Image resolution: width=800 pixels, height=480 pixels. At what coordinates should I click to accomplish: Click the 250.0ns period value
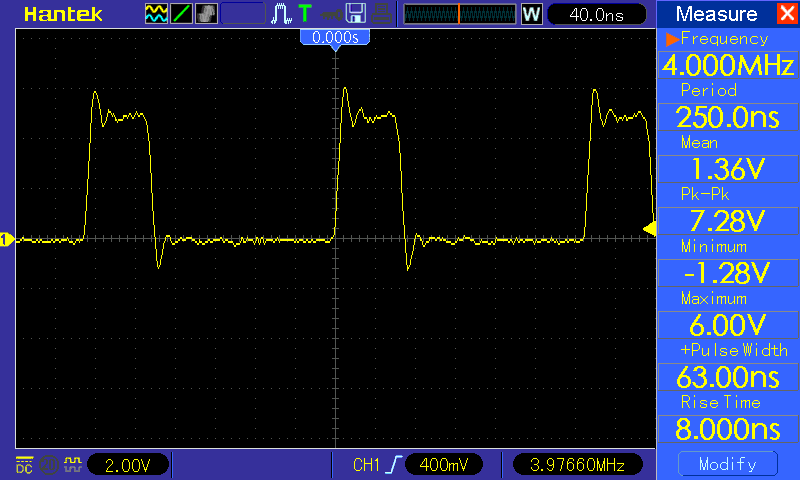point(728,117)
